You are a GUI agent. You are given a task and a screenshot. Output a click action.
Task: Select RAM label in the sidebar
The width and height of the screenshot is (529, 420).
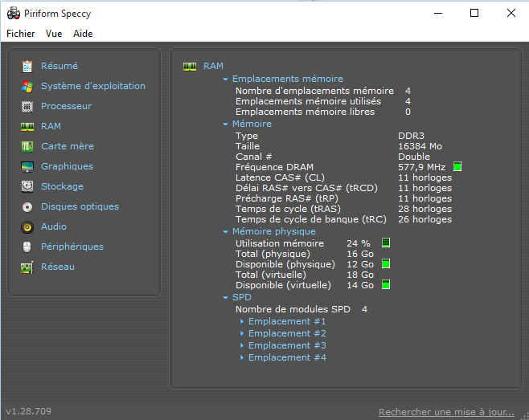(51, 126)
